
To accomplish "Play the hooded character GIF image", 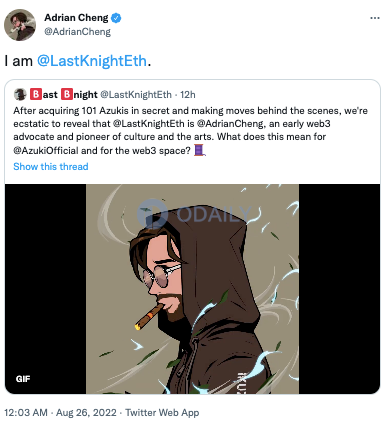I will 192,289.
